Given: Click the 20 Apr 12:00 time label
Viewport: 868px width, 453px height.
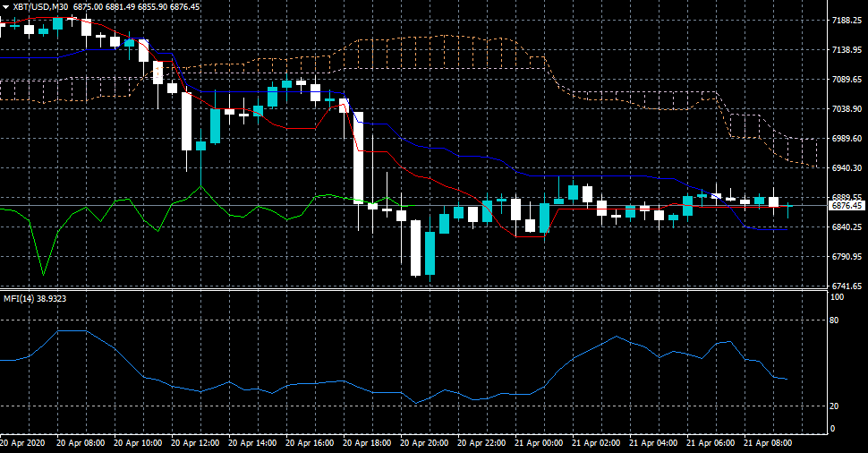Looking at the screenshot, I should (x=195, y=443).
